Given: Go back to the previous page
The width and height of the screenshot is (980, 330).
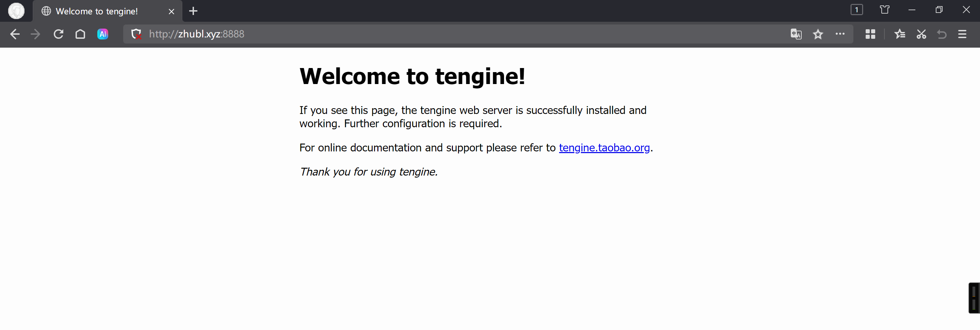Looking at the screenshot, I should 14,34.
